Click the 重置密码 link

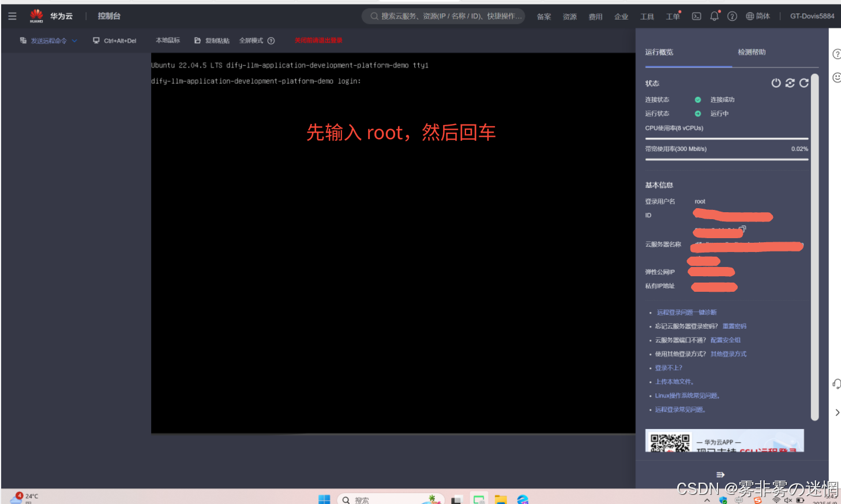(x=734, y=326)
